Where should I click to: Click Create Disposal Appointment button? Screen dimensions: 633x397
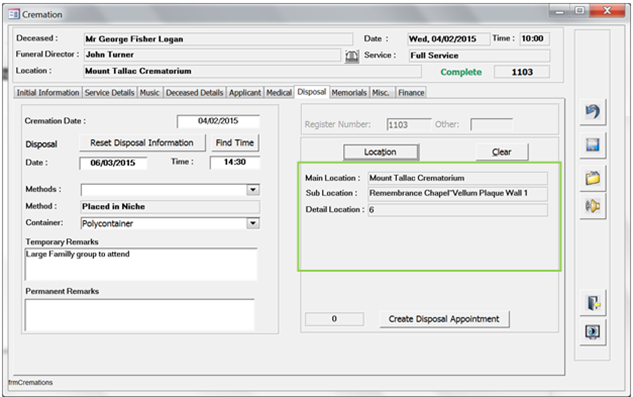(x=444, y=319)
